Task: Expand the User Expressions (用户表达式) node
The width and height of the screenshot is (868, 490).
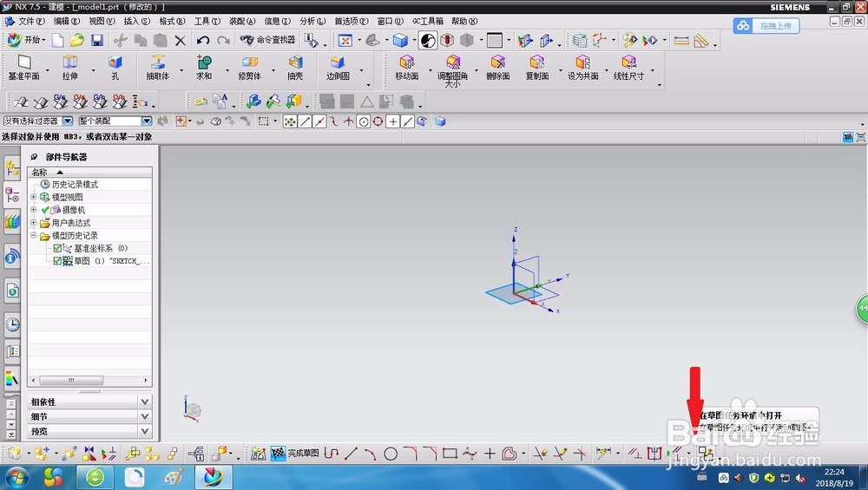Action: 33,223
